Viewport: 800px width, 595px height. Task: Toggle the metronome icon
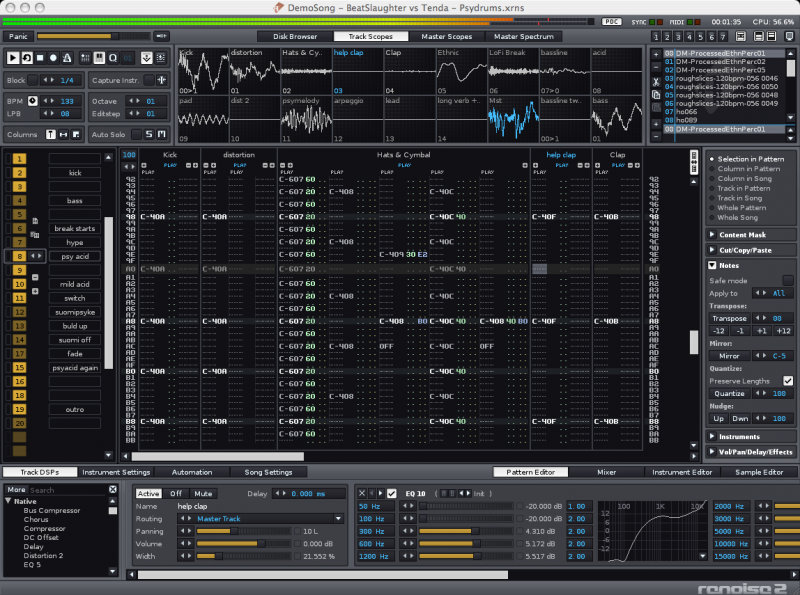67,58
